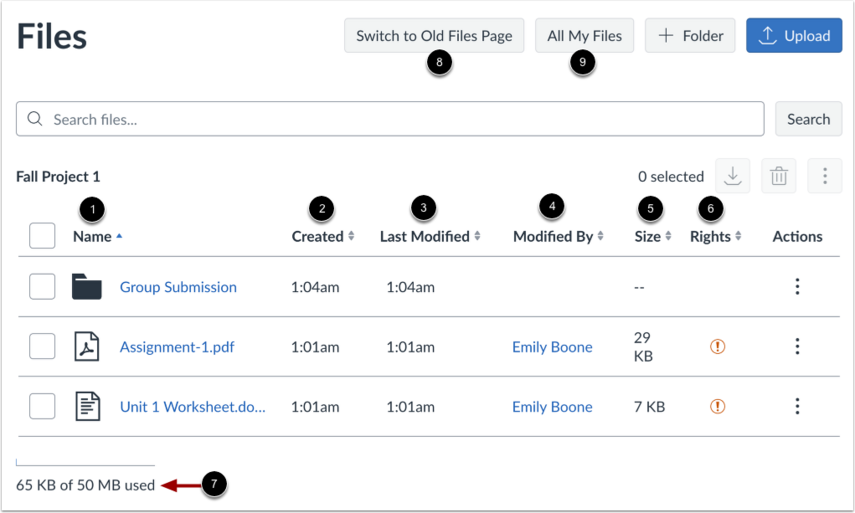This screenshot has height=513, width=855.
Task: Select the Assignment-1.pdf checkbox
Action: 42,346
